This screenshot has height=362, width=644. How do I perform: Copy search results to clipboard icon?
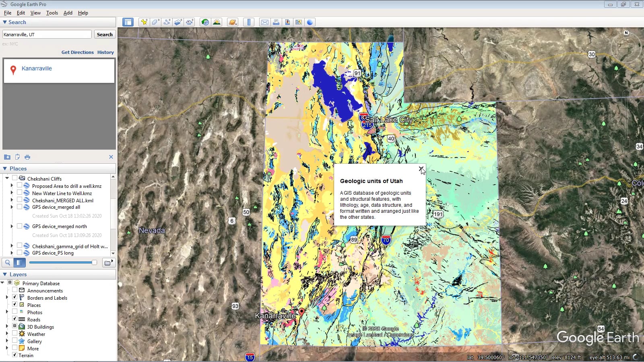coord(17,157)
